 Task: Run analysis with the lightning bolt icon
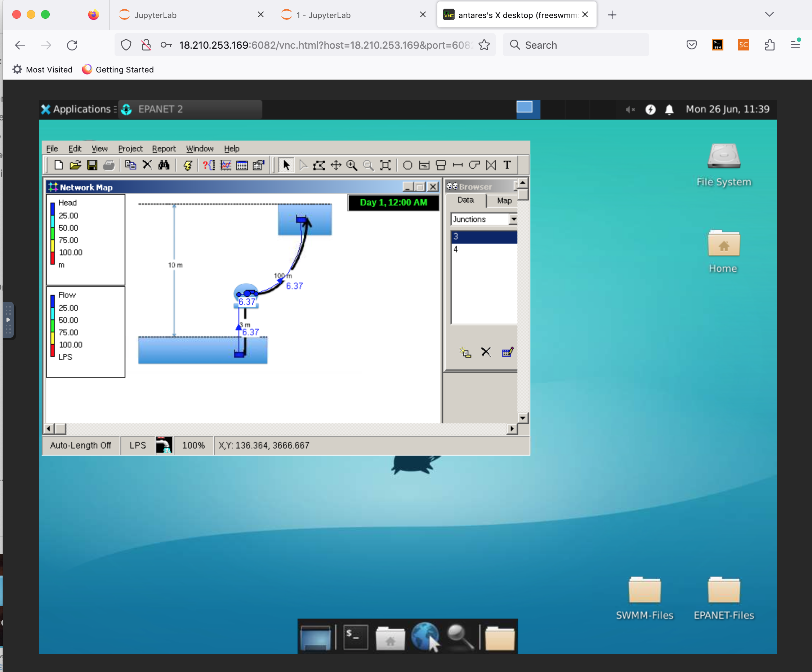[x=188, y=165]
